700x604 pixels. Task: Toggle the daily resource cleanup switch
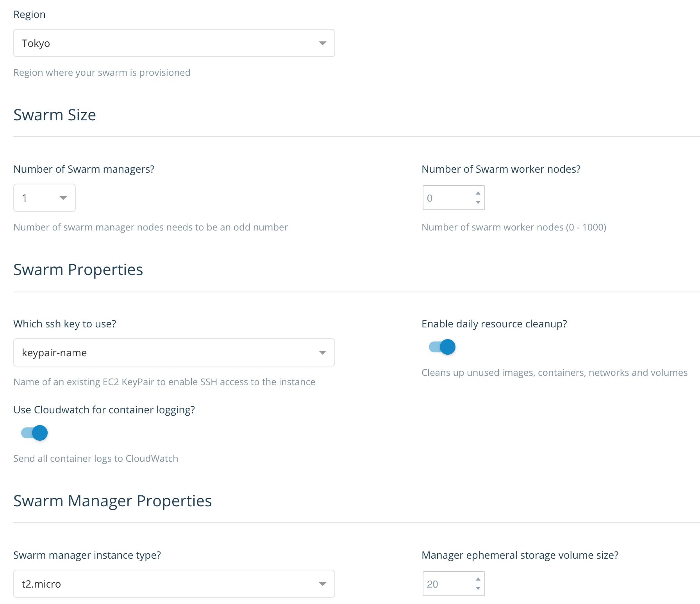click(442, 347)
